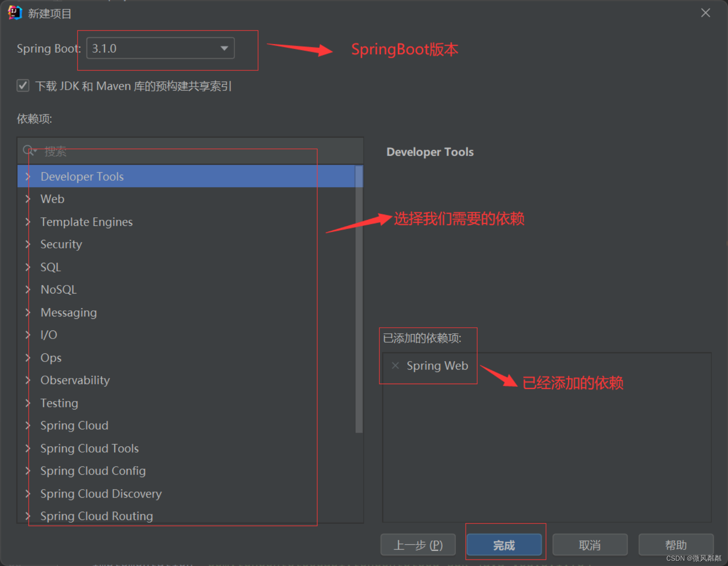Expand the Web category chevron
Viewport: 728px width, 566px height.
click(x=28, y=199)
